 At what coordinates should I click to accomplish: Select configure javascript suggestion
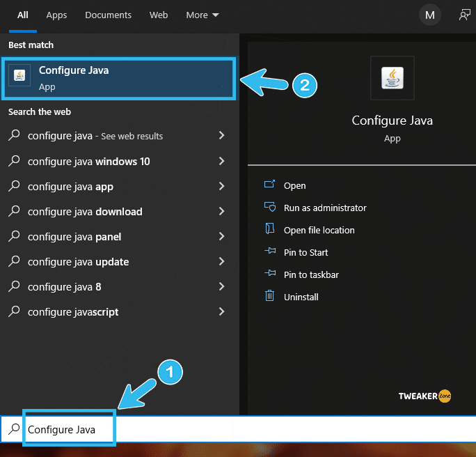119,312
